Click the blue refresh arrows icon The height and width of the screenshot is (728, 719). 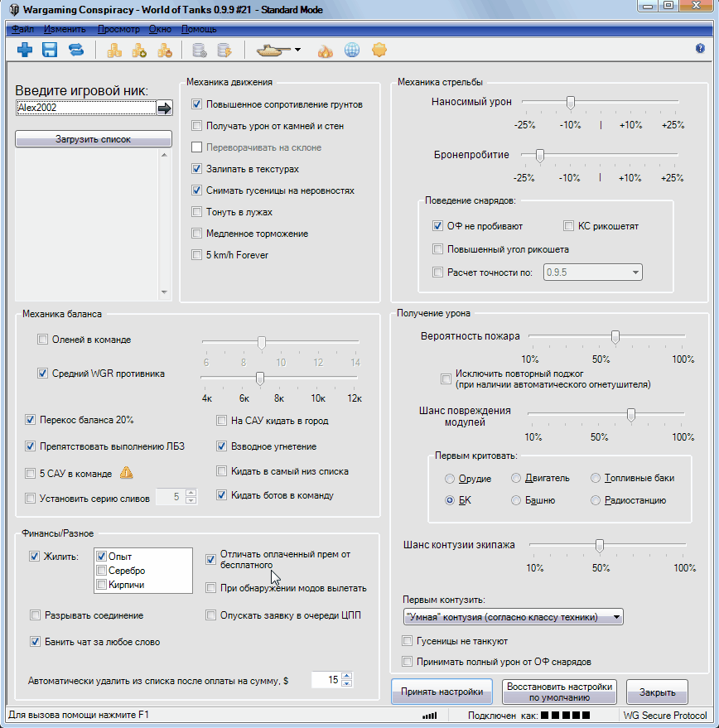tap(75, 51)
